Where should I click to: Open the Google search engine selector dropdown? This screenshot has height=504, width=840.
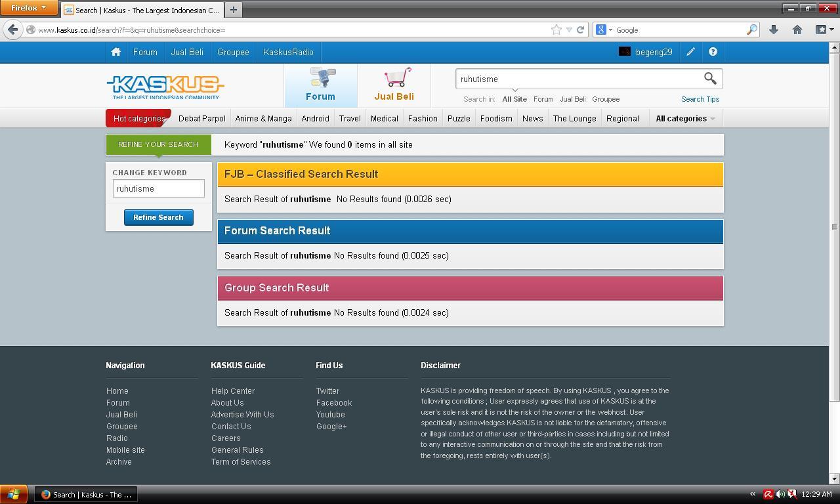604,30
